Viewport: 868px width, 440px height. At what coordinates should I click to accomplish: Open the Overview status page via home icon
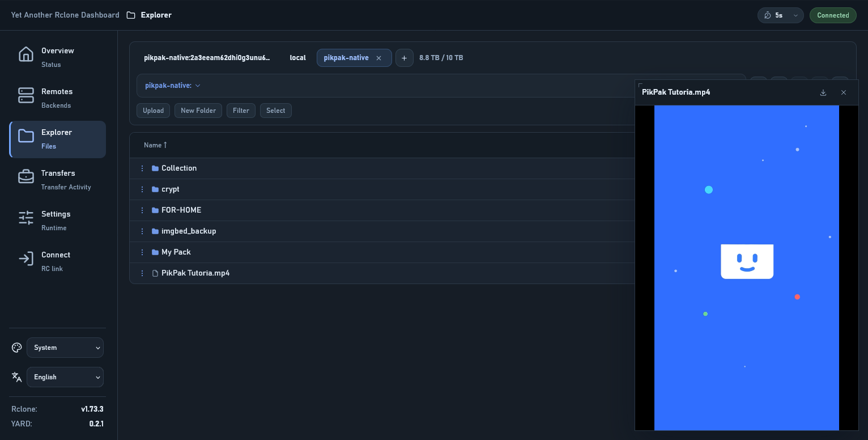point(26,54)
